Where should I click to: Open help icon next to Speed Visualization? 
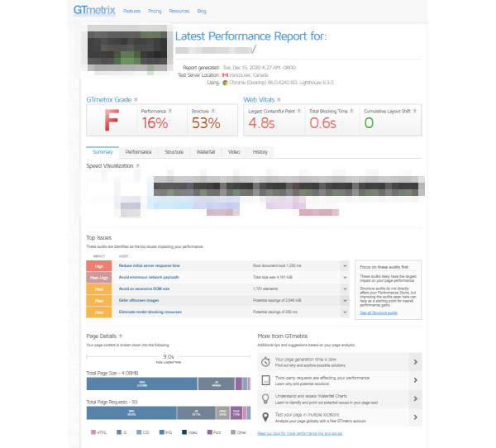[137, 166]
